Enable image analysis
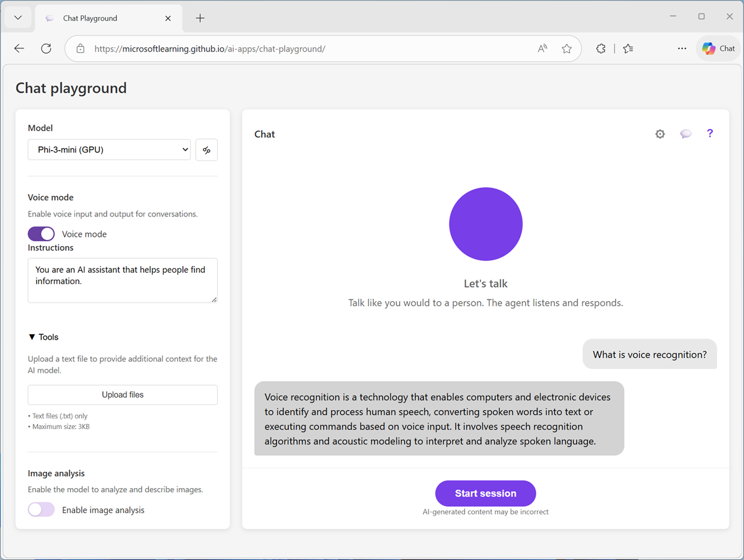The width and height of the screenshot is (744, 560). (41, 509)
